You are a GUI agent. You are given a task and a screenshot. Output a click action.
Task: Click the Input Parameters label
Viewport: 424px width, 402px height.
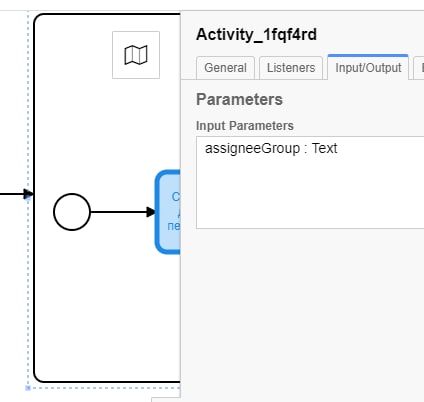point(245,126)
